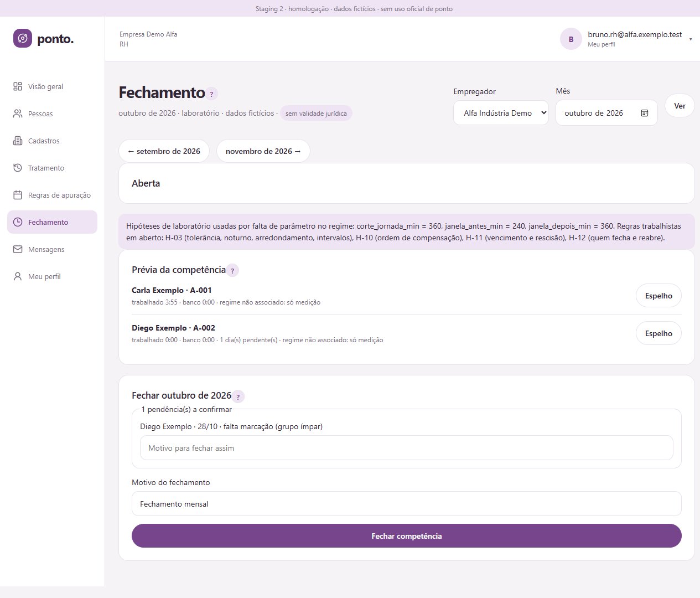This screenshot has height=598, width=700.
Task: Click the Mês date field
Action: (x=606, y=113)
